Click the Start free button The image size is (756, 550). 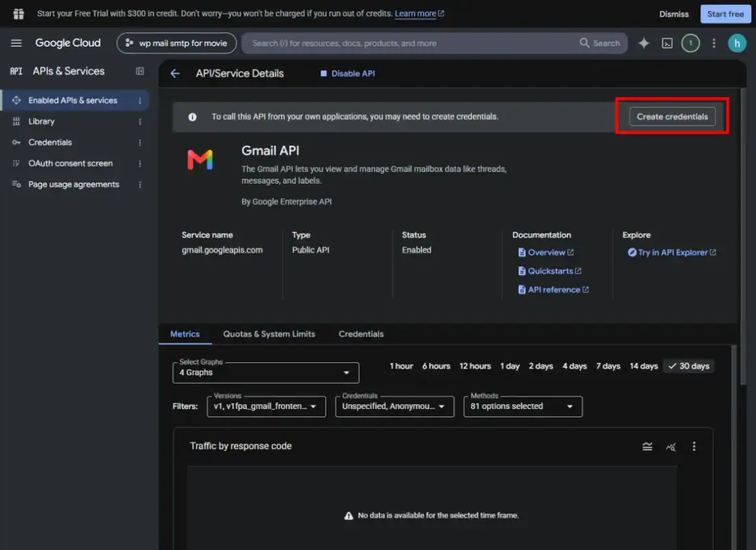tap(725, 14)
